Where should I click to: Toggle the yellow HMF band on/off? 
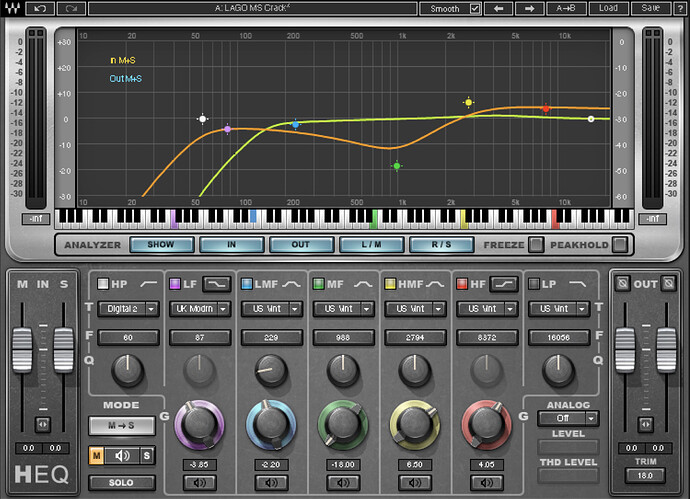click(x=390, y=284)
